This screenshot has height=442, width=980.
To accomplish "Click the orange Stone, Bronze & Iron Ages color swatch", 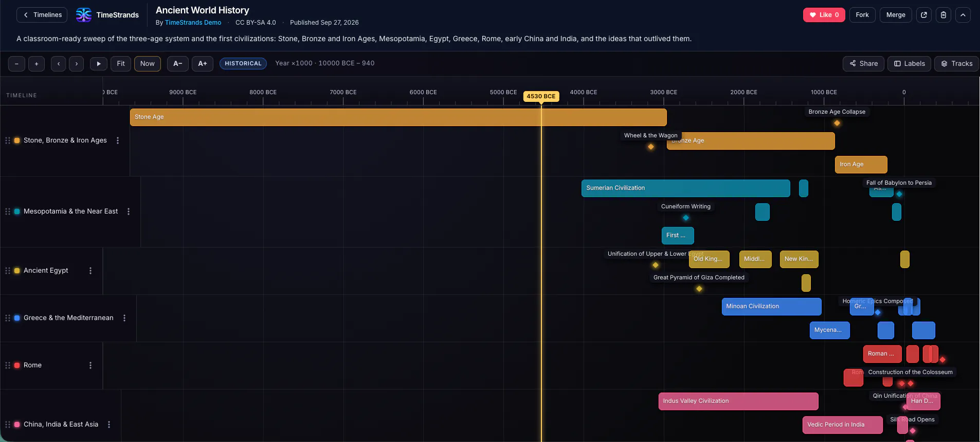I will (17, 140).
